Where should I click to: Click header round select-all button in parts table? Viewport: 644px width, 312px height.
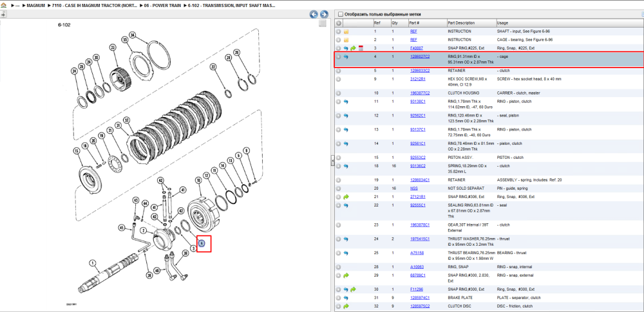[x=339, y=23]
